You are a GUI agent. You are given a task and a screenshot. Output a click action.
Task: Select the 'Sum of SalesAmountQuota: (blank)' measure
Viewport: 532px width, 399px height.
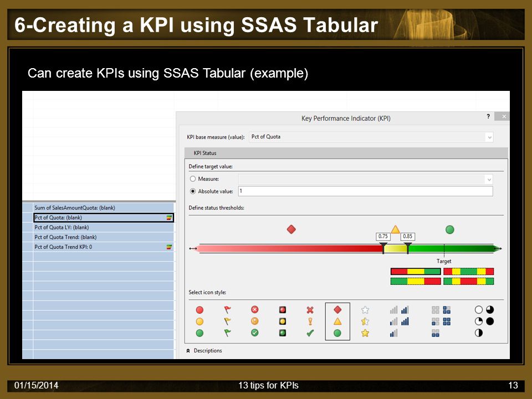coord(104,208)
